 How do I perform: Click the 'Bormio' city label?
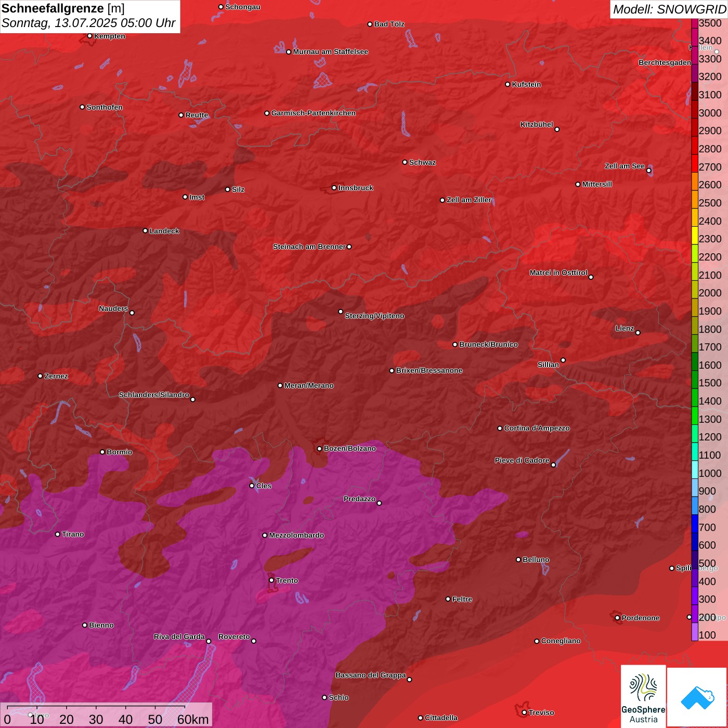119,452
